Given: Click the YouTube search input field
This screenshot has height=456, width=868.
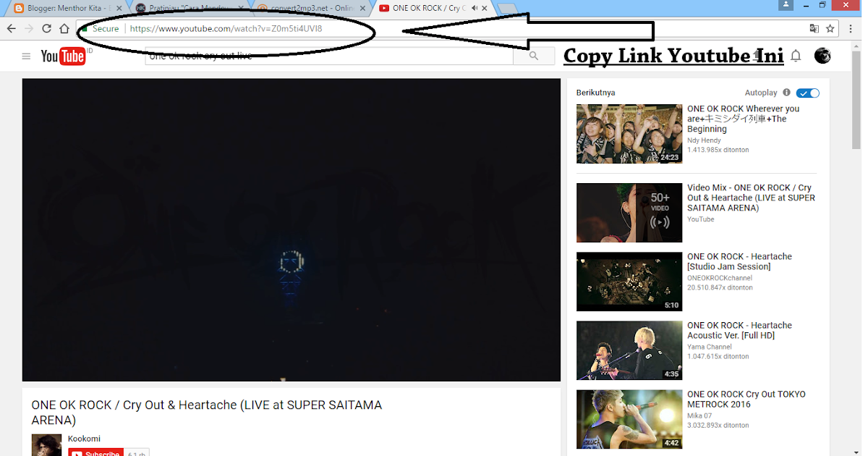Looking at the screenshot, I should (329, 56).
